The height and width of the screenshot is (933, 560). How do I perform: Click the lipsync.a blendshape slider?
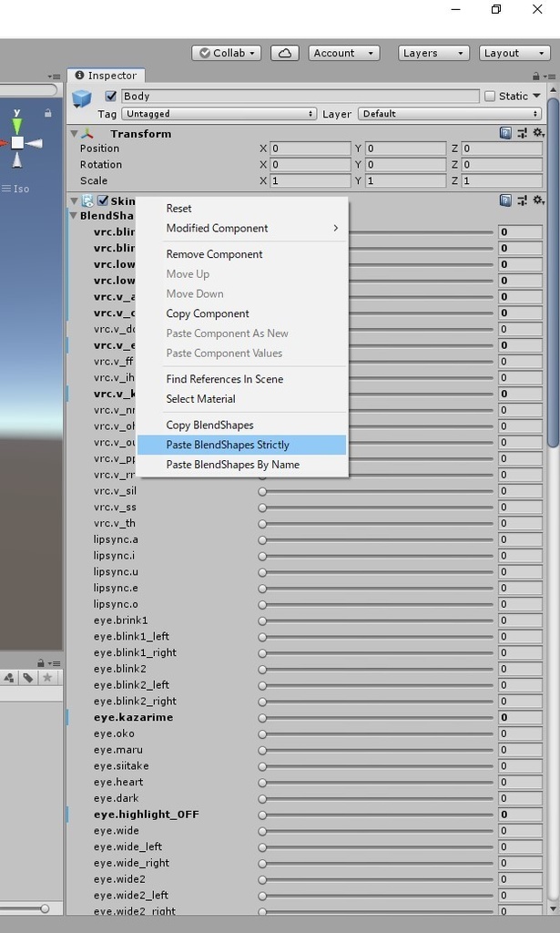376,539
